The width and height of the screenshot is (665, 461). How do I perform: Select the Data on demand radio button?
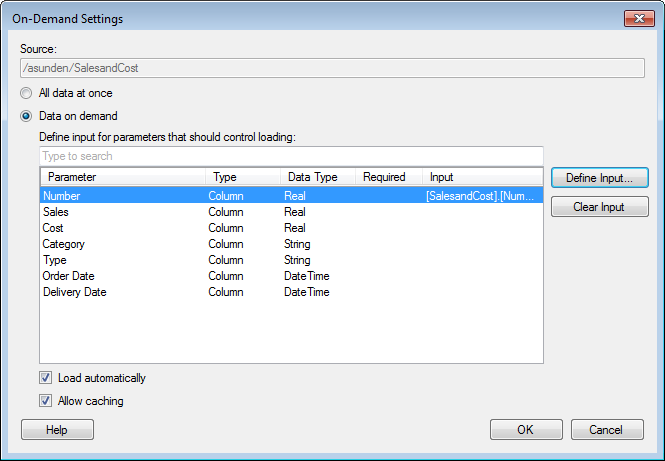click(27, 116)
